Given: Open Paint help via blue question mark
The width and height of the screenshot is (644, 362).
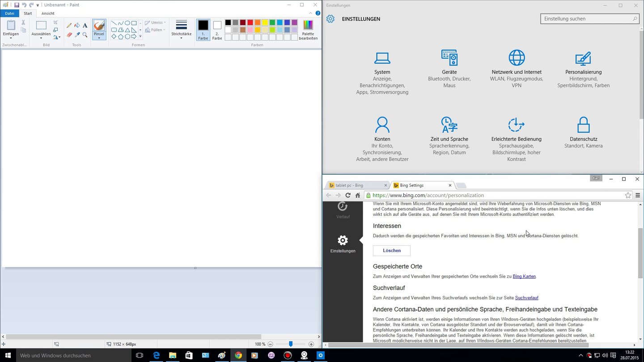Looking at the screenshot, I should pyautogui.click(x=318, y=13).
